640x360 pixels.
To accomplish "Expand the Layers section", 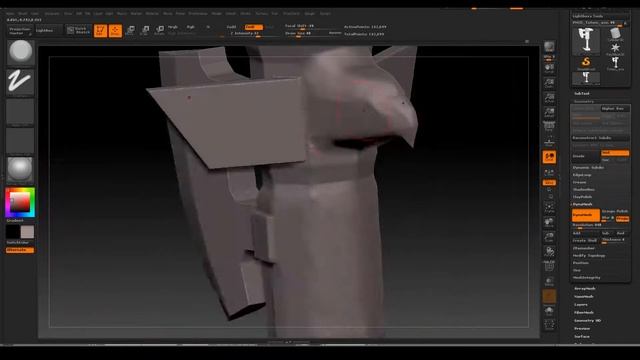I will [581, 304].
